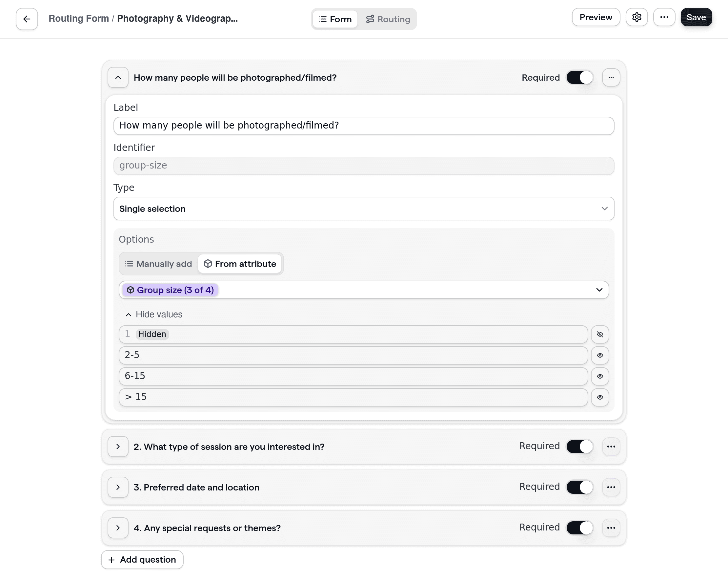Click the Label text input field
The width and height of the screenshot is (728, 579).
(x=364, y=126)
